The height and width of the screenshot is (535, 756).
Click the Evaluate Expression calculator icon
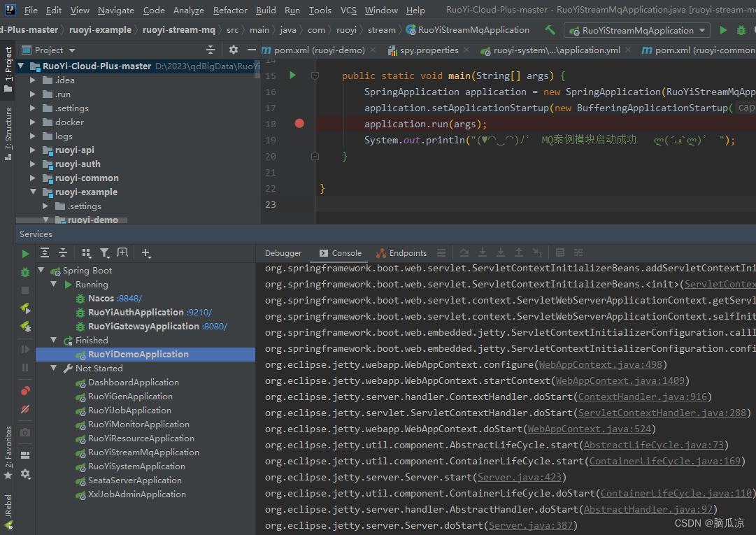coord(559,252)
